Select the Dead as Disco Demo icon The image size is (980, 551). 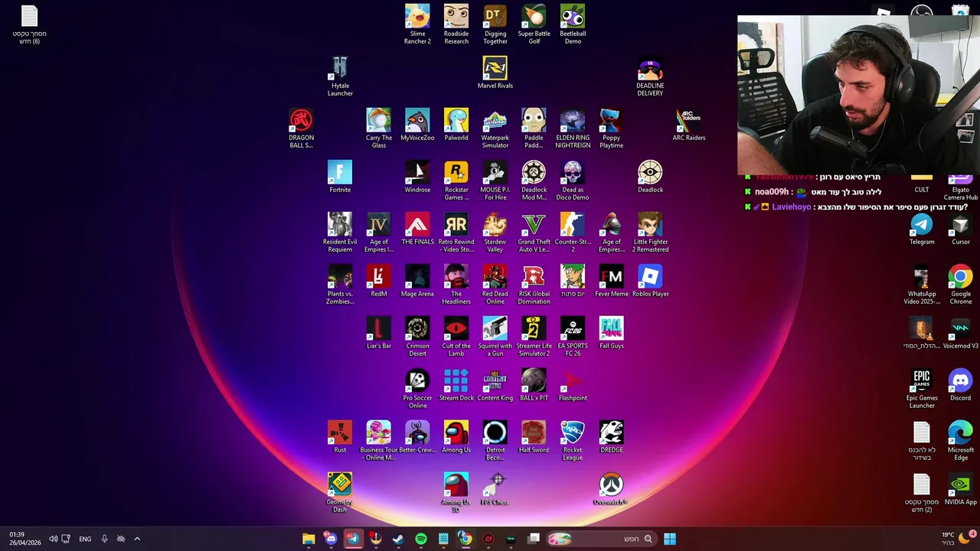click(573, 181)
